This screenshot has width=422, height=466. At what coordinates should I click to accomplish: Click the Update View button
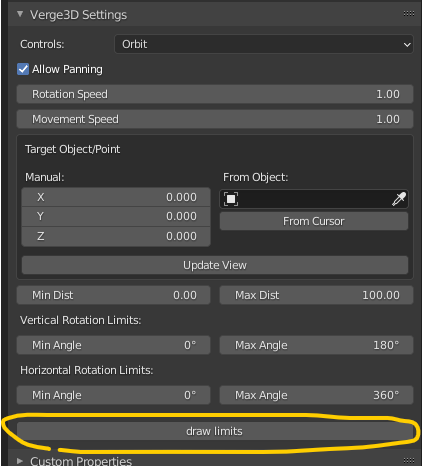click(215, 265)
